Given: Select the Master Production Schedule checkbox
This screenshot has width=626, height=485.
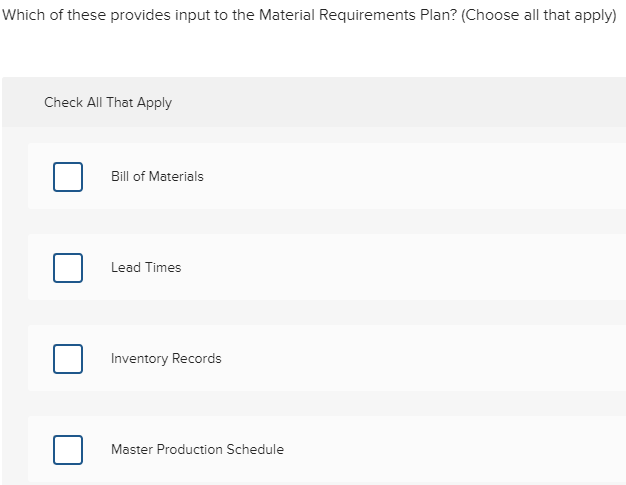Looking at the screenshot, I should tap(68, 449).
